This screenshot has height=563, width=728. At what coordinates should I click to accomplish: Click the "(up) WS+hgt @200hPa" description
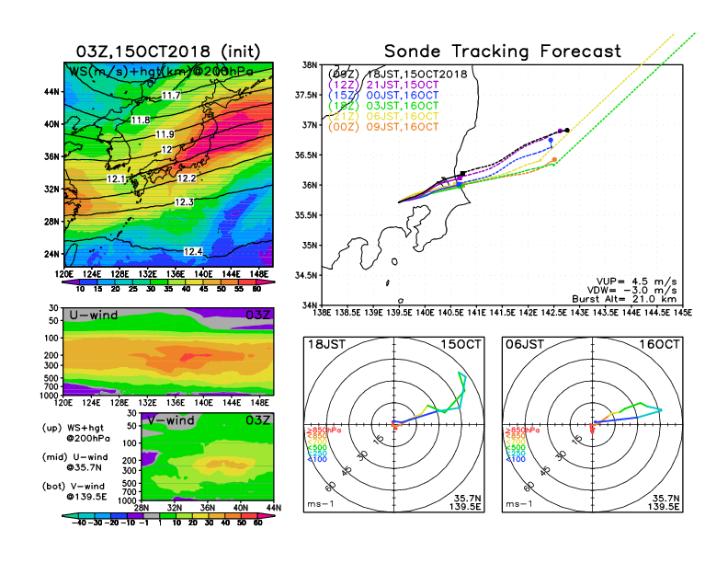76,433
